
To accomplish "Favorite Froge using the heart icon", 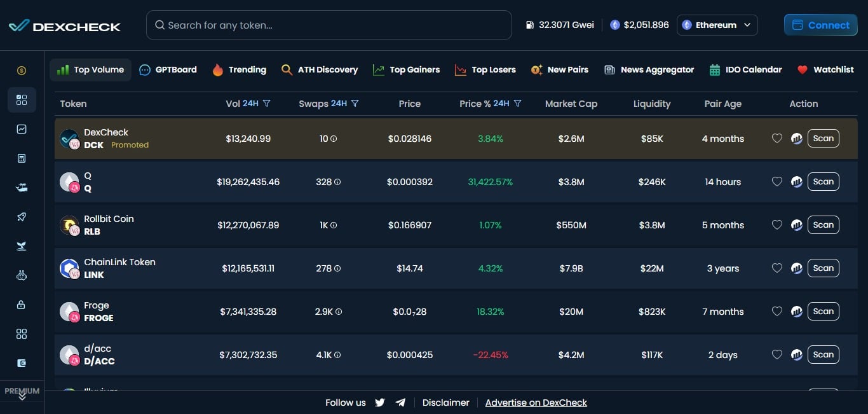I will (776, 312).
